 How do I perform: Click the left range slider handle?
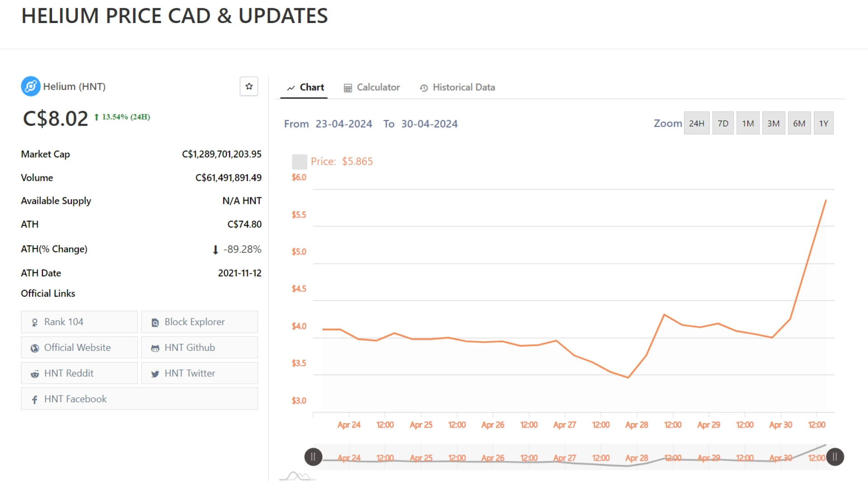click(x=313, y=457)
